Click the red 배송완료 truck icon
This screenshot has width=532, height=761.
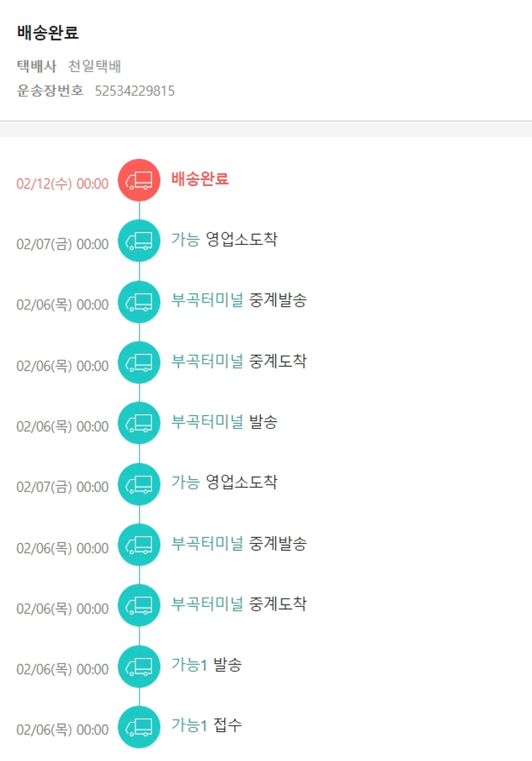point(139,180)
